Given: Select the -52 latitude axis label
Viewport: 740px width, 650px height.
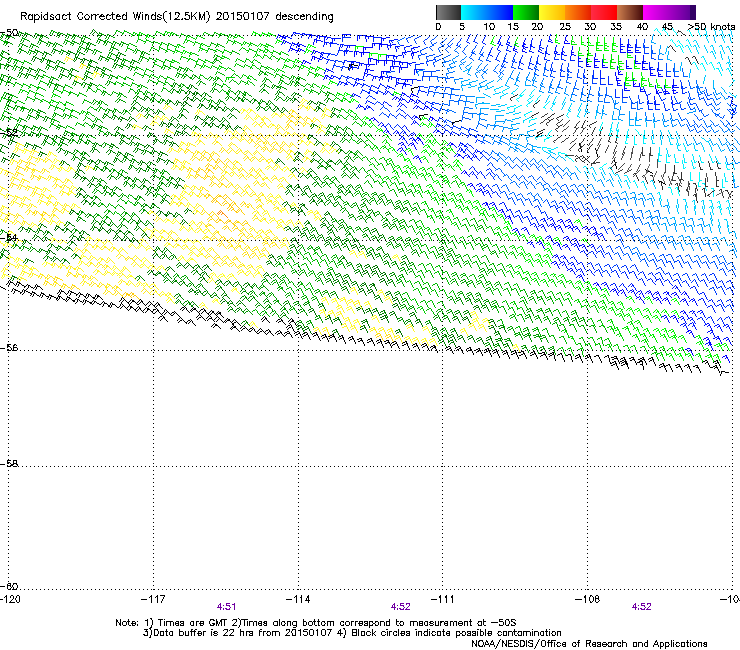Looking at the screenshot, I should click(x=9, y=132).
